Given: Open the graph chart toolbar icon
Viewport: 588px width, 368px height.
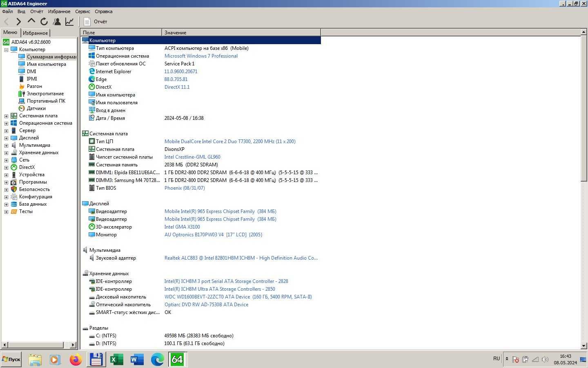Looking at the screenshot, I should 69,21.
